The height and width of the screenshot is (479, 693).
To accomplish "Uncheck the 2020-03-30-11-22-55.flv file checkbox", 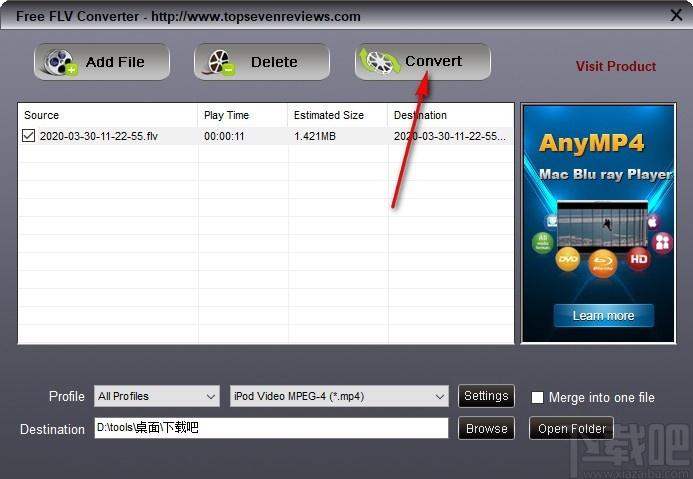I will point(28,136).
